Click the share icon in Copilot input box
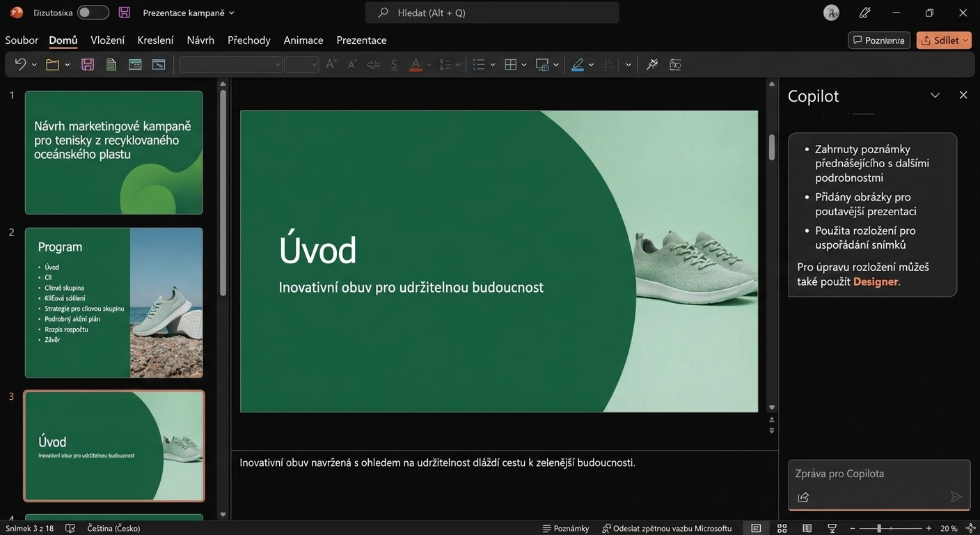The image size is (980, 535). (803, 497)
